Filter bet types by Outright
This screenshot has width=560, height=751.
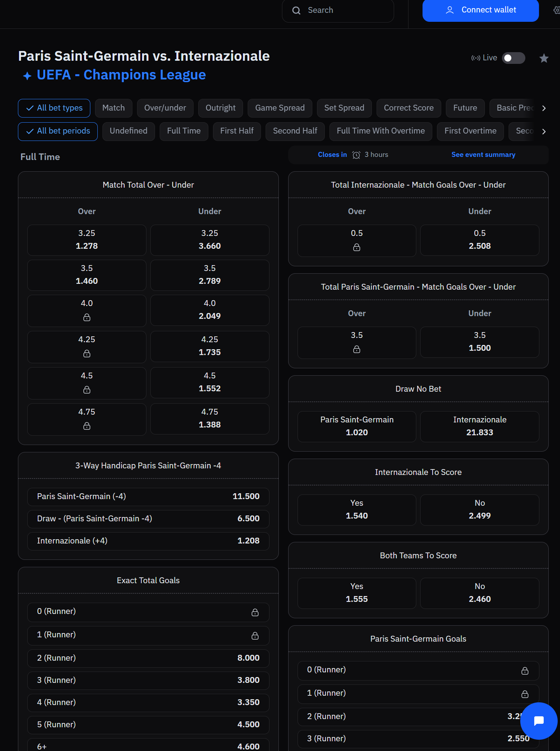coord(220,108)
